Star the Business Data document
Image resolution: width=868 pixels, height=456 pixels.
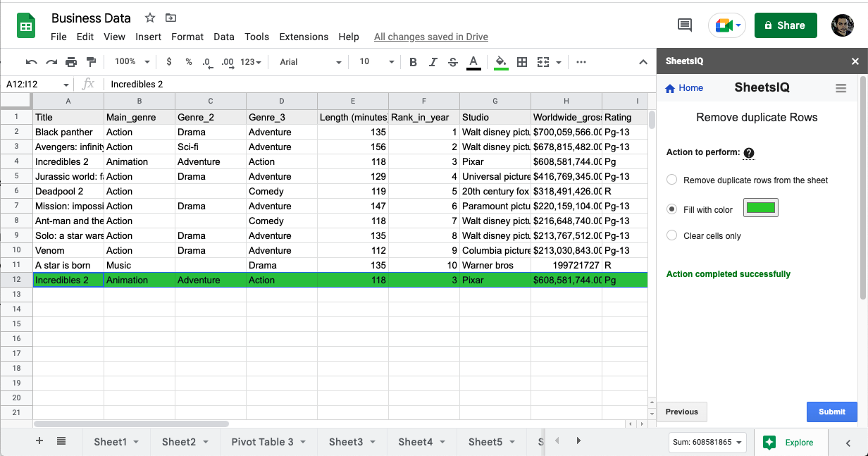[149, 18]
